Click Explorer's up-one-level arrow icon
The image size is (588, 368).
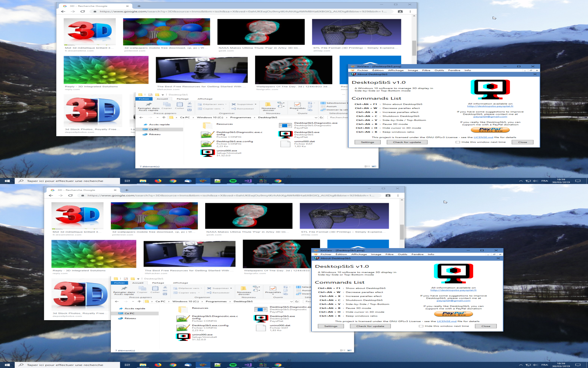pyautogui.click(x=164, y=117)
